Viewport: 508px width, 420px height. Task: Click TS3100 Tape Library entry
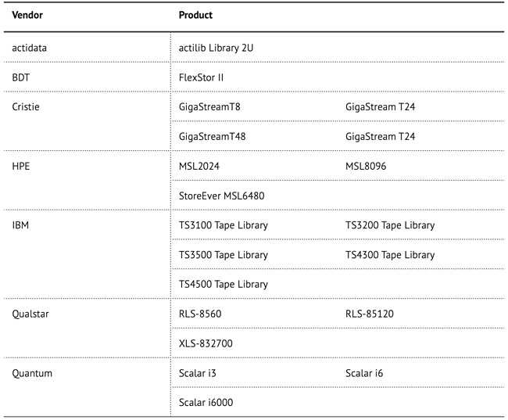click(224, 225)
